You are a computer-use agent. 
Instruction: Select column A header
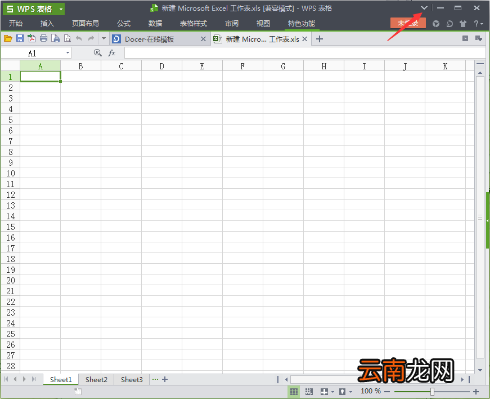coord(40,66)
